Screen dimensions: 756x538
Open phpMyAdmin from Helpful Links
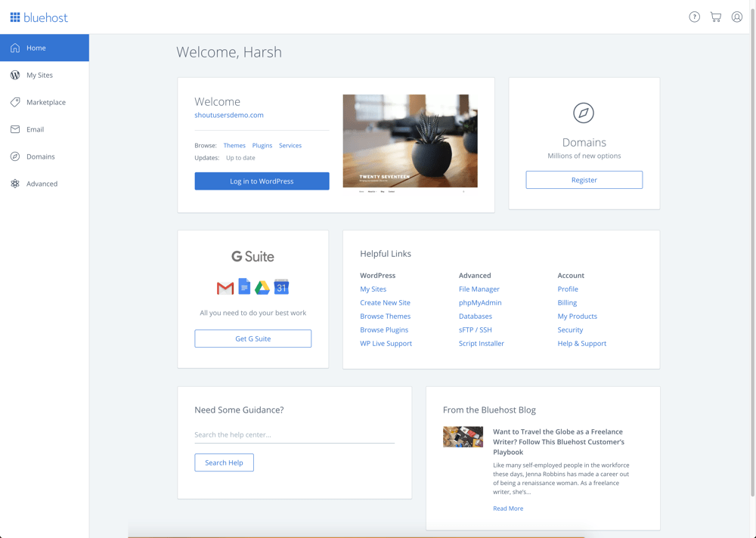tap(482, 302)
